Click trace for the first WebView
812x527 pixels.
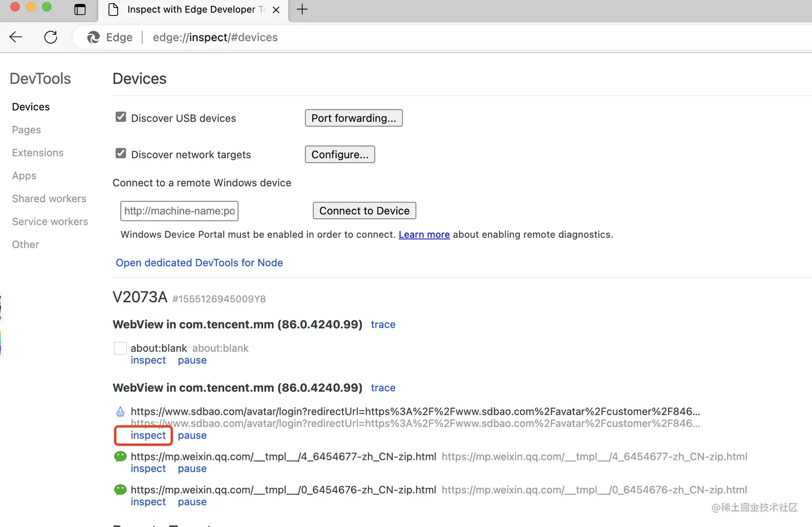click(x=383, y=325)
